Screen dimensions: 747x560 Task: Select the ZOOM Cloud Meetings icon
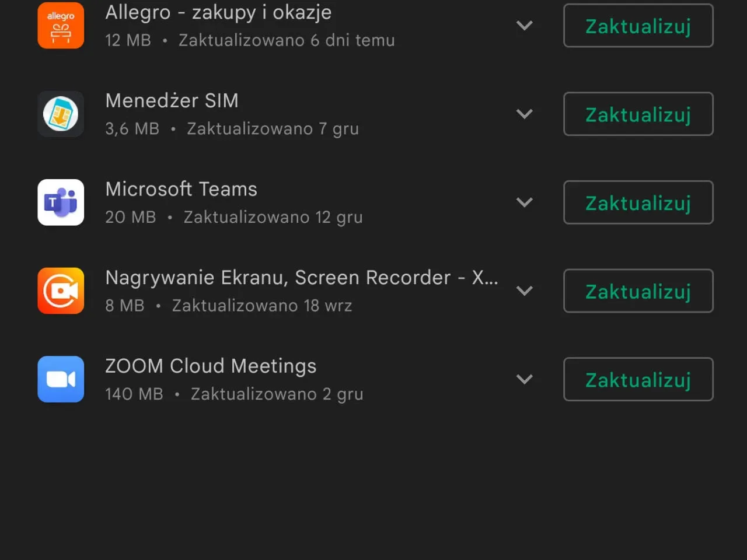(61, 379)
